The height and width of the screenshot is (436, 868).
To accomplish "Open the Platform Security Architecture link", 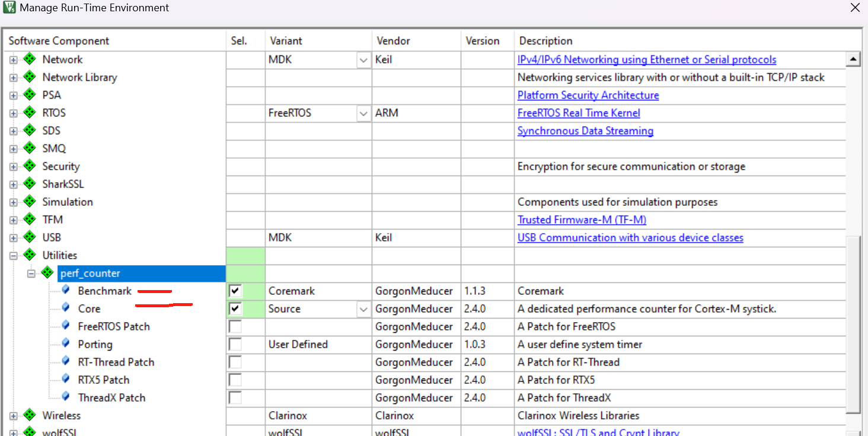I will 588,96.
